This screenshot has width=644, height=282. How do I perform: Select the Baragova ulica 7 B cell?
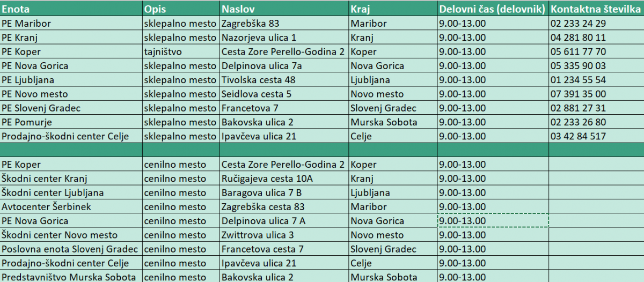(x=284, y=192)
